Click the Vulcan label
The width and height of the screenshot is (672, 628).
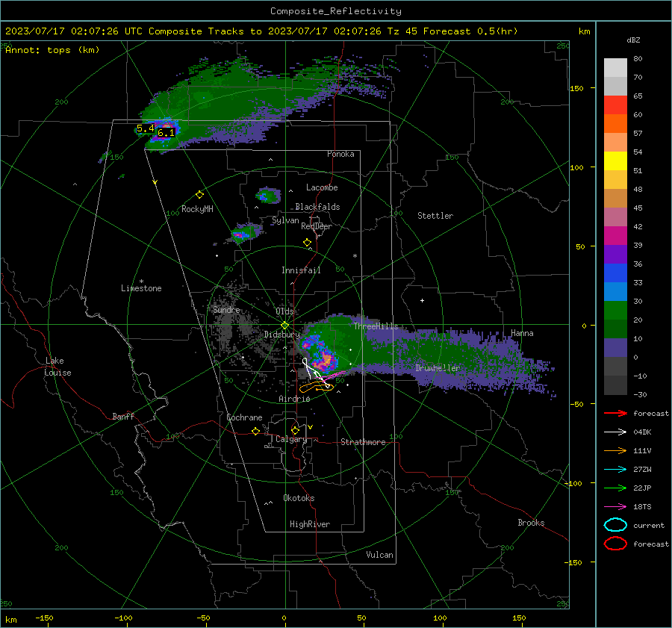click(x=380, y=555)
